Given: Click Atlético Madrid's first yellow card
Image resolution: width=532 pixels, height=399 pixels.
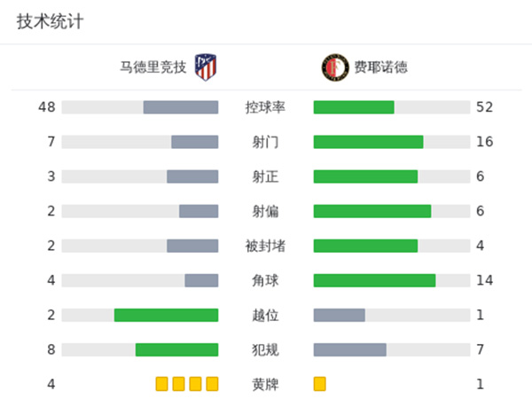Looking at the screenshot, I should (161, 384).
